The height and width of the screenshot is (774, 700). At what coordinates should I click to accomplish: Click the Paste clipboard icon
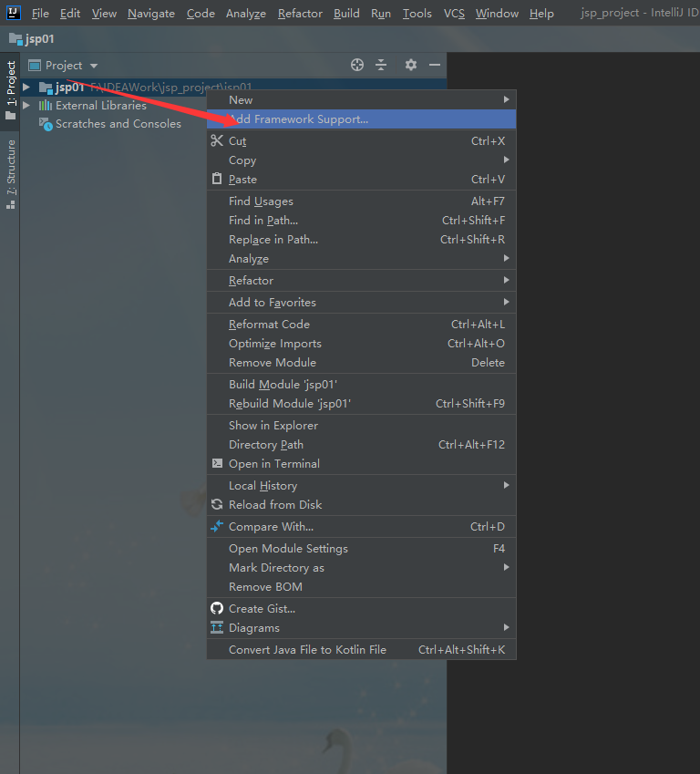click(x=217, y=179)
